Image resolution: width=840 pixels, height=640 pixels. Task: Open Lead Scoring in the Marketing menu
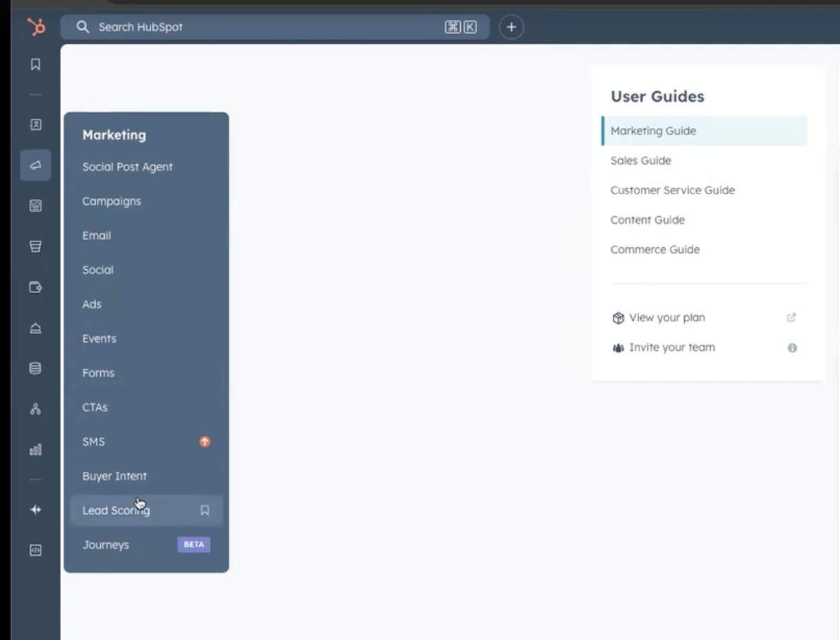(x=146, y=510)
